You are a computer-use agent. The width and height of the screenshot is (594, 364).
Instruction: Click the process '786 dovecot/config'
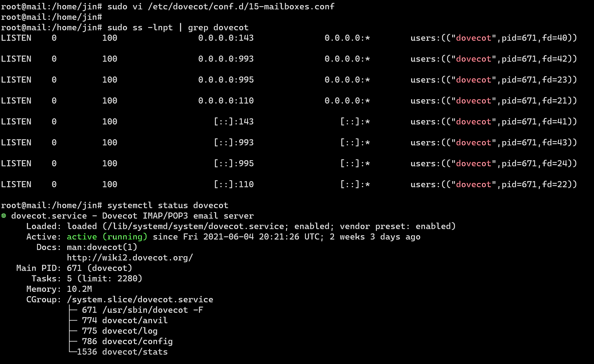127,341
